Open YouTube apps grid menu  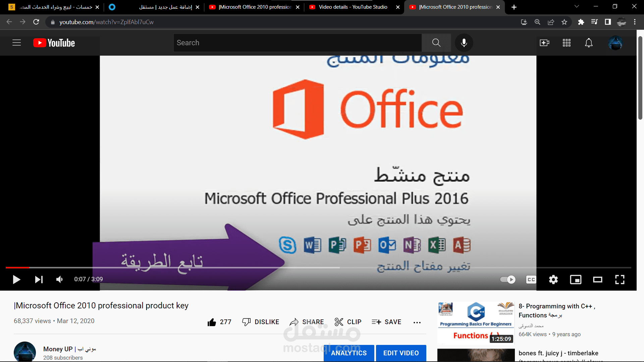[x=567, y=43]
